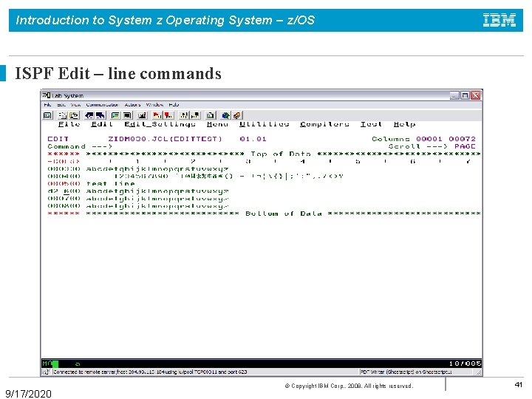Open the emulator View menu
The image size is (532, 399).
click(x=75, y=105)
